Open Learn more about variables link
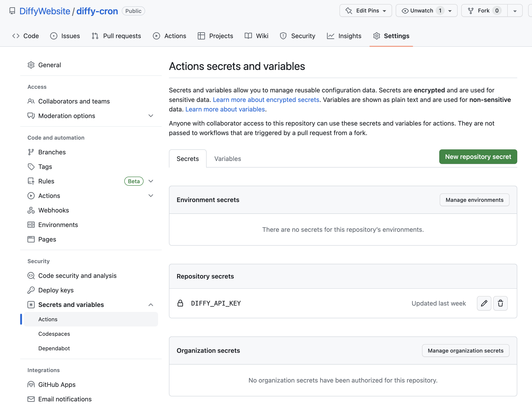Image resolution: width=532 pixels, height=415 pixels. pos(225,109)
